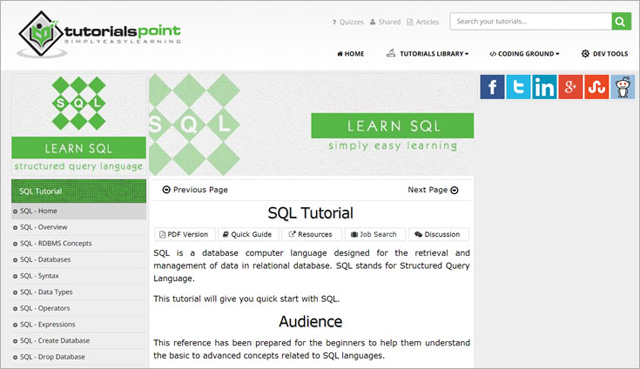Open the Articles link

coord(423,22)
